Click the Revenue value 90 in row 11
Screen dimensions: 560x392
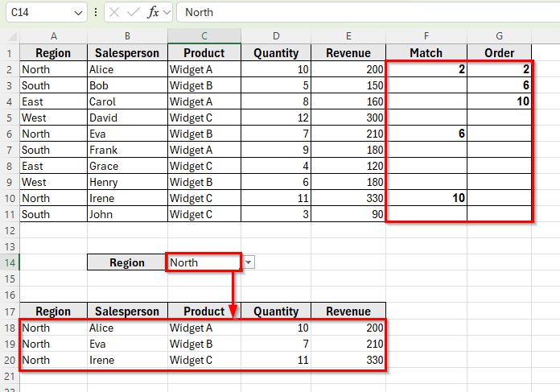coord(348,214)
